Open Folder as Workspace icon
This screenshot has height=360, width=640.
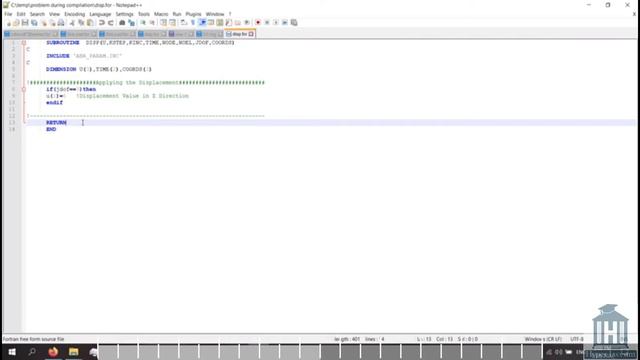point(238,23)
